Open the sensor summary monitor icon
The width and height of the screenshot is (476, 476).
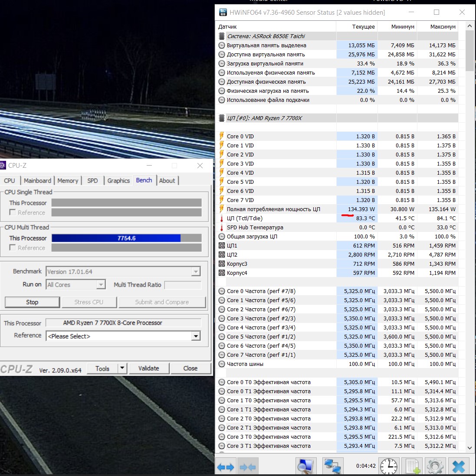coord(306,466)
